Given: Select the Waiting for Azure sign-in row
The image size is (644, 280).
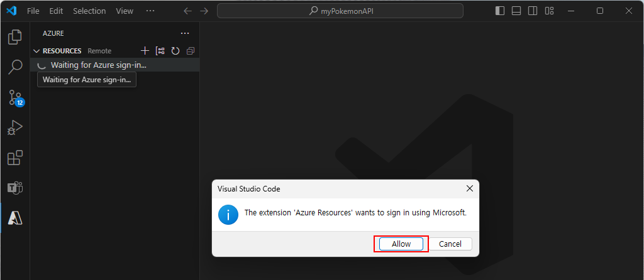Looking at the screenshot, I should coord(115,65).
